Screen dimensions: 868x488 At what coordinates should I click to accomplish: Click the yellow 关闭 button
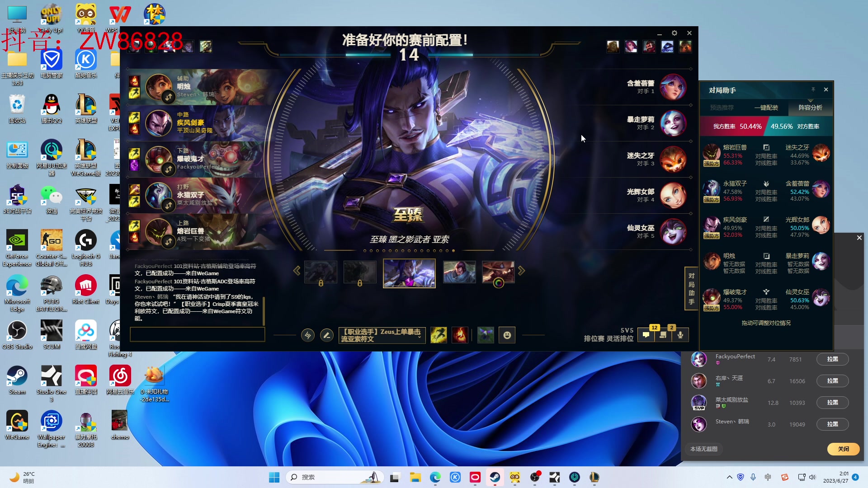[843, 449]
